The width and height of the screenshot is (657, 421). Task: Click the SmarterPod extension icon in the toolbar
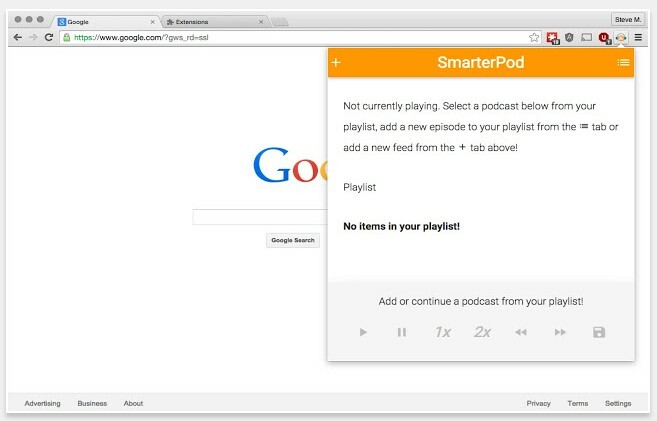click(621, 38)
